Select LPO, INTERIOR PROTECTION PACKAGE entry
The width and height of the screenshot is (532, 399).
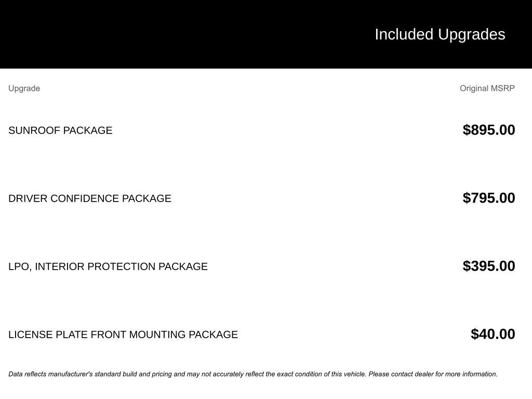point(108,267)
